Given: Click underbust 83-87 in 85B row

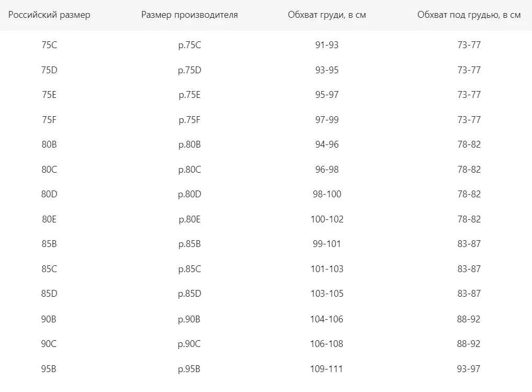Looking at the screenshot, I should (x=469, y=244).
